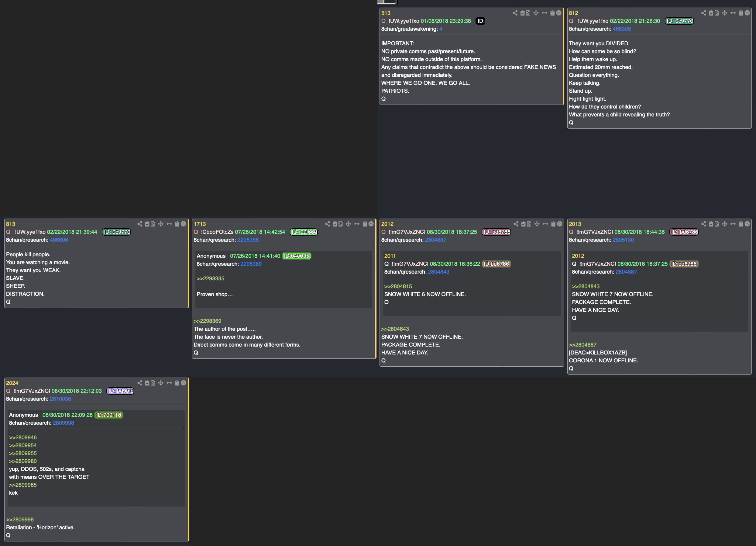Click the circled A icon on post 513
Viewport: 756px width, 546px height.
point(559,13)
